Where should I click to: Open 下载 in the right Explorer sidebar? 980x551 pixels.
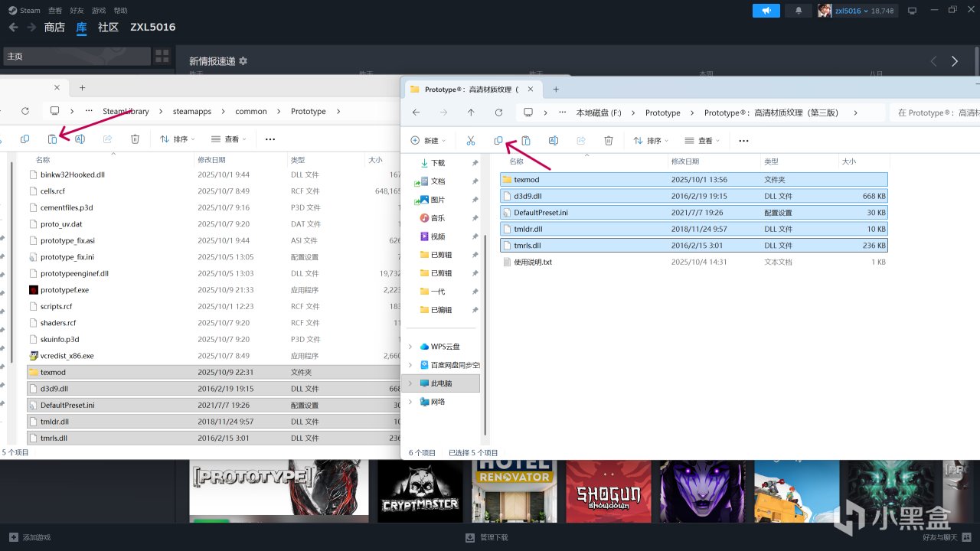click(437, 163)
